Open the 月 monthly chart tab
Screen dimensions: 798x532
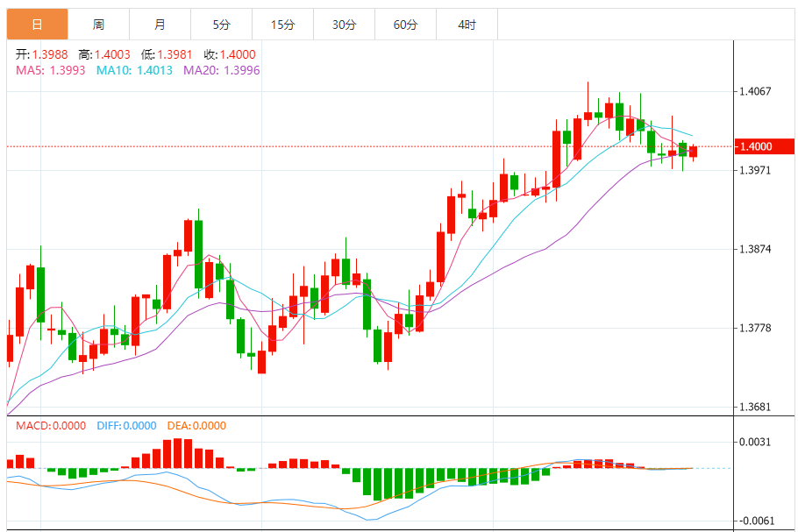[x=160, y=25]
